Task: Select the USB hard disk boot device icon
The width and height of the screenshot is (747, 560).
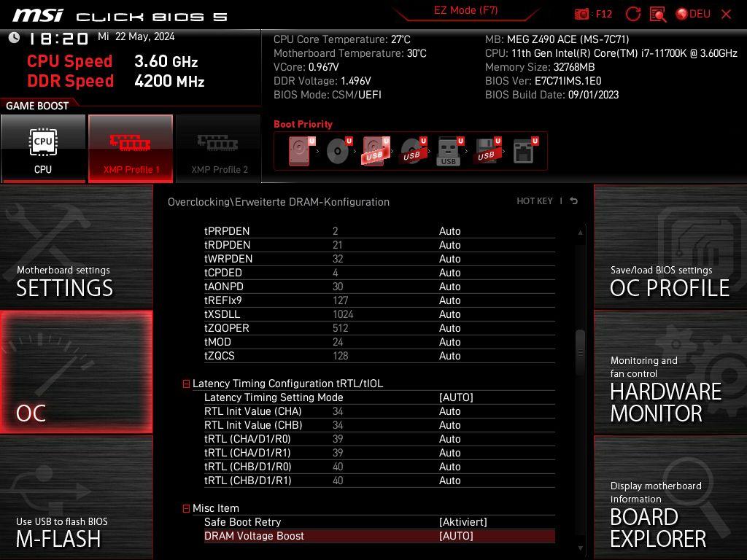Action: (376, 151)
